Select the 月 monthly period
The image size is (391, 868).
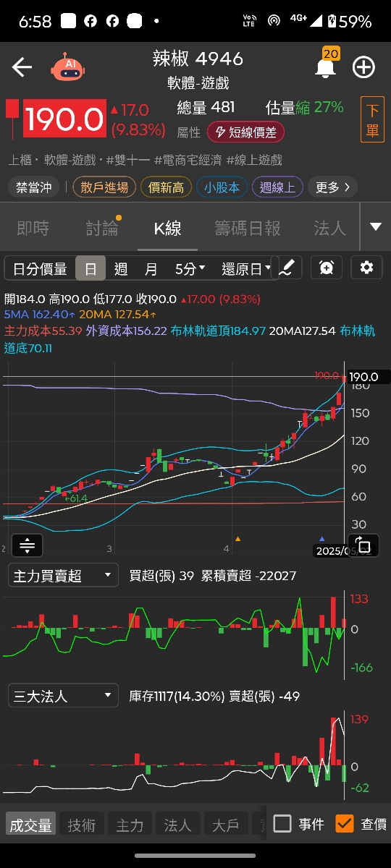click(x=151, y=269)
